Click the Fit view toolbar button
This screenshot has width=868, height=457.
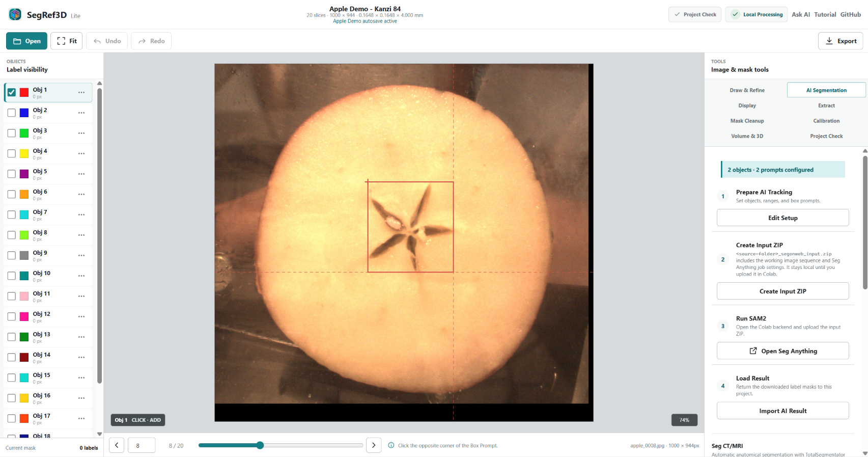[67, 41]
